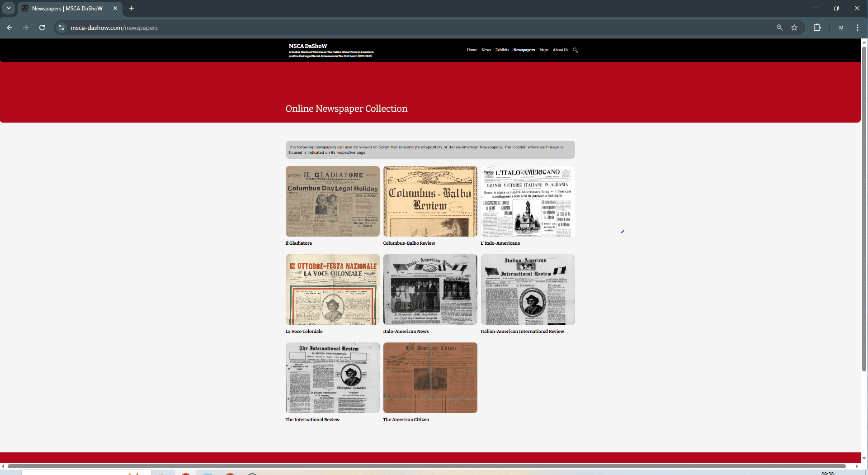
Task: Click the browser zoom magnifier icon
Action: click(779, 28)
